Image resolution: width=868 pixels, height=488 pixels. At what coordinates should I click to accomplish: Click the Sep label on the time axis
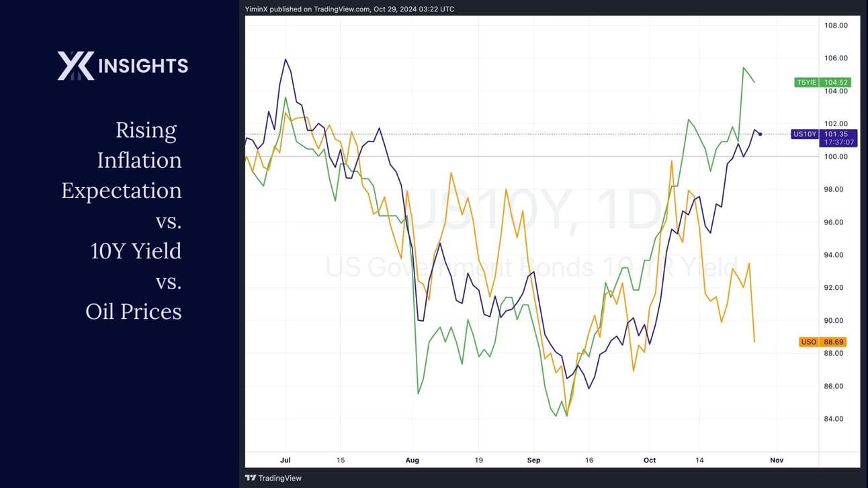[x=534, y=460]
